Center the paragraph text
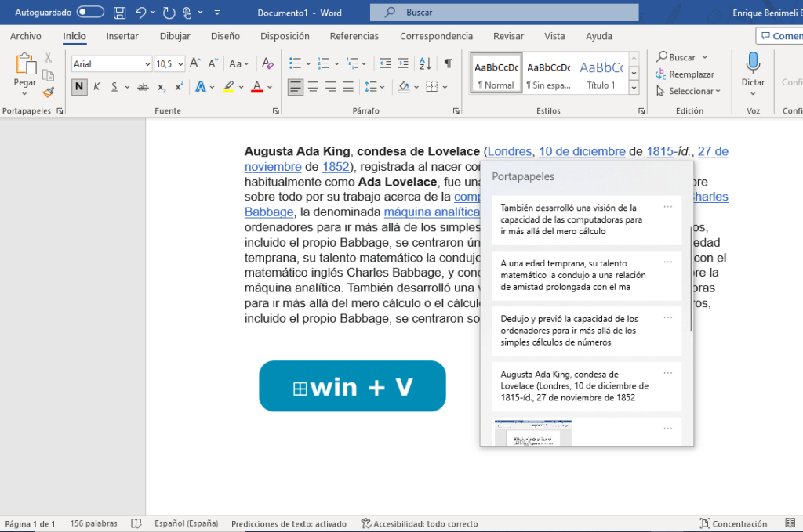The width and height of the screenshot is (803, 532). [313, 87]
